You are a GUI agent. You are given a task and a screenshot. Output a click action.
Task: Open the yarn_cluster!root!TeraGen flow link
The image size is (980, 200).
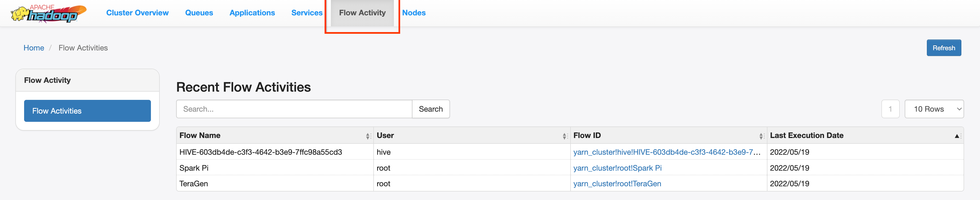tap(617, 184)
